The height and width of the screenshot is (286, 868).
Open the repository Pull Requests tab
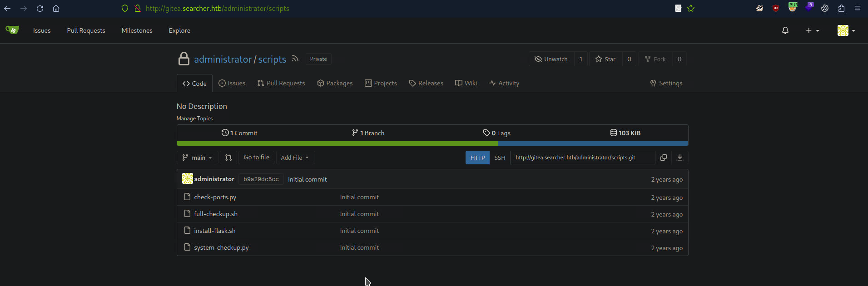pos(281,83)
